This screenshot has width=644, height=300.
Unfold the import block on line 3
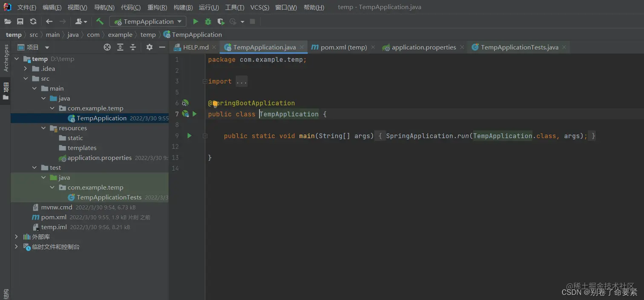205,81
